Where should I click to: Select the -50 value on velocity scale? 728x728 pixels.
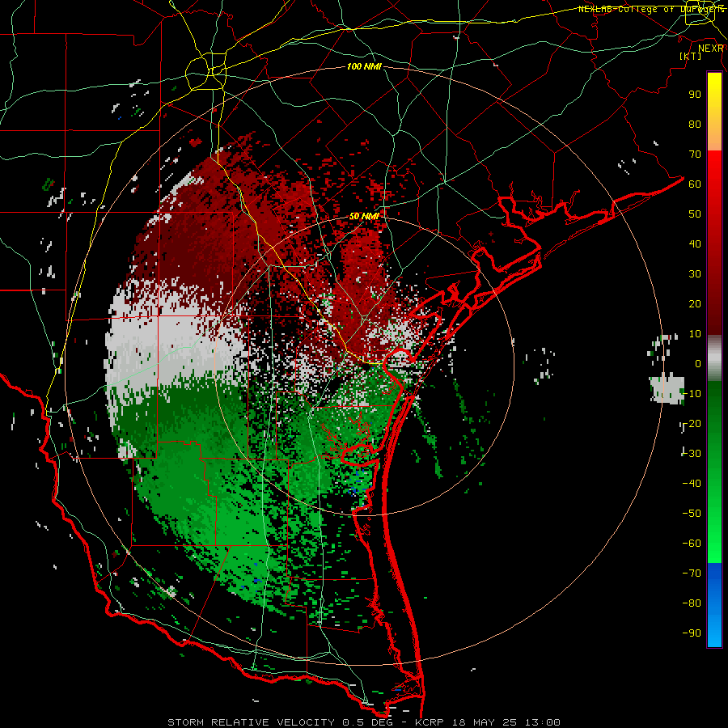tap(692, 513)
